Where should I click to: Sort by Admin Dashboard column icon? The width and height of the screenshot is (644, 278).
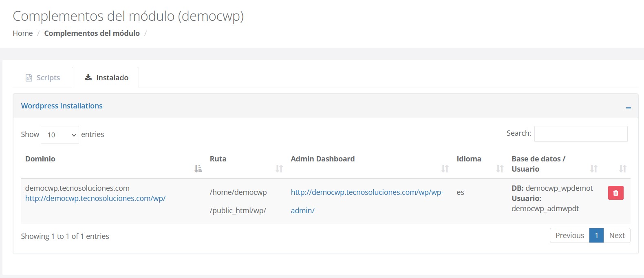pyautogui.click(x=445, y=168)
